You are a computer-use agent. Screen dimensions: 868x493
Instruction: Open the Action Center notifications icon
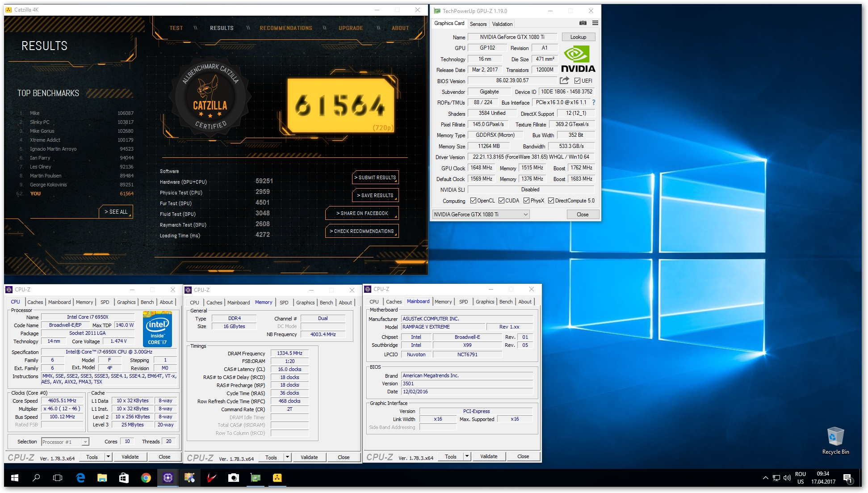[848, 478]
